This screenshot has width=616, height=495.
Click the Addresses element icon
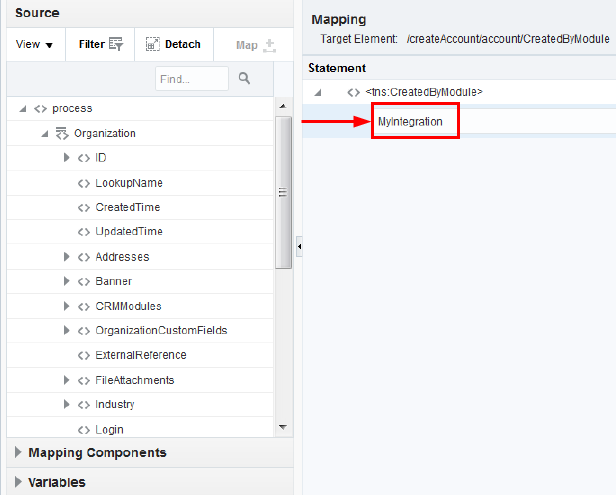tap(84, 257)
